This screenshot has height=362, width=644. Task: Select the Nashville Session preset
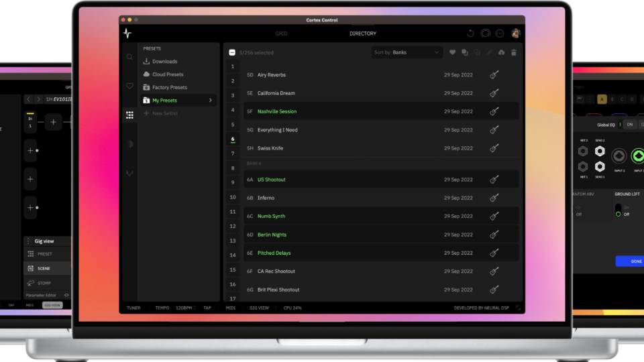[276, 111]
